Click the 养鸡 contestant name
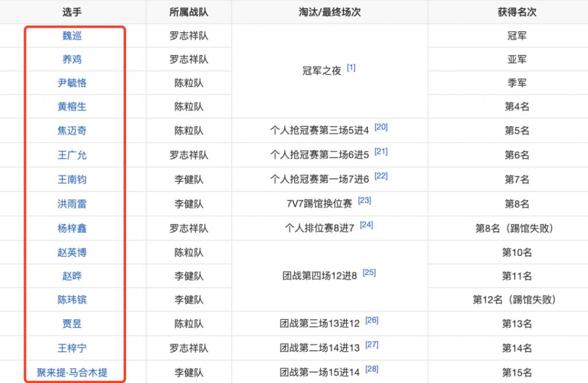Screen dimensions: 588x383 pos(72,59)
